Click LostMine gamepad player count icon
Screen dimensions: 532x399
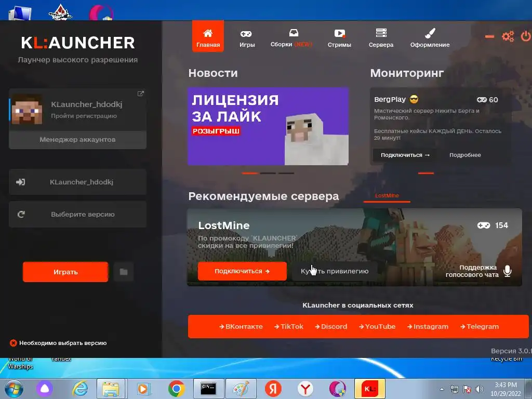click(x=484, y=225)
